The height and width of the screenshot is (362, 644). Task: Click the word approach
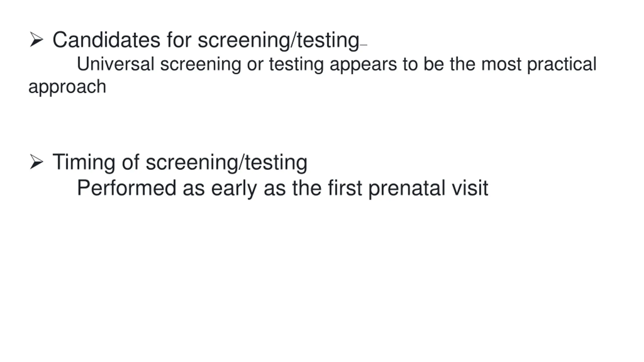tap(67, 87)
